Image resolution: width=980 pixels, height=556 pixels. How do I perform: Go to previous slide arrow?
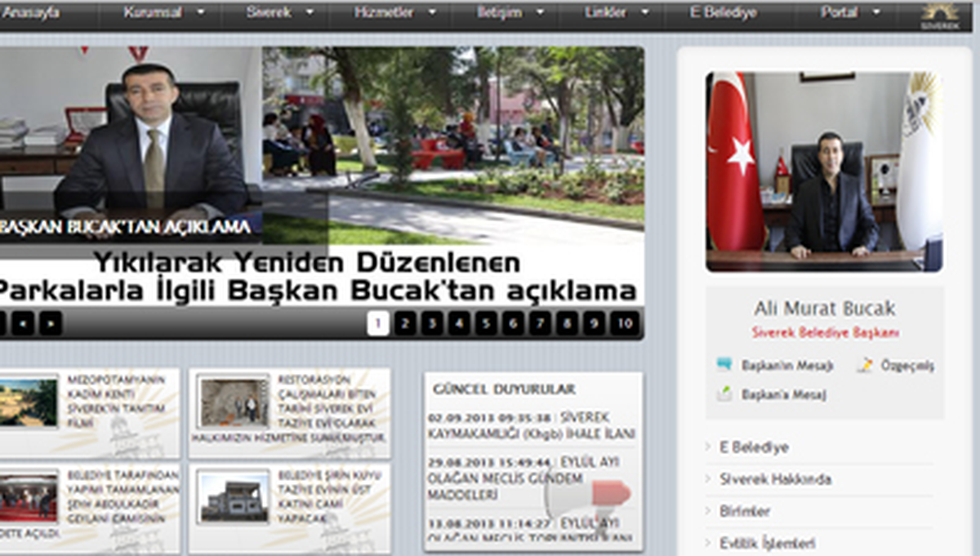click(x=22, y=323)
